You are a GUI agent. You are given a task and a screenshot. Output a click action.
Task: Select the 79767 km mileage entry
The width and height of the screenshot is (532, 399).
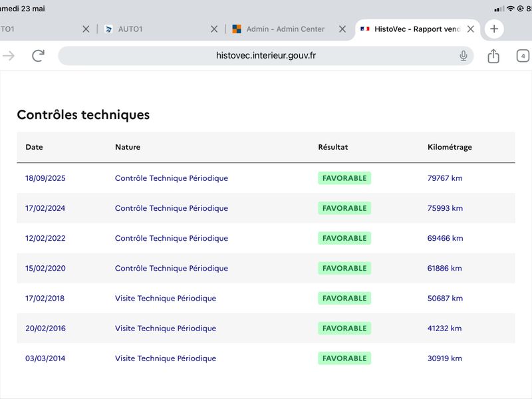[445, 178]
